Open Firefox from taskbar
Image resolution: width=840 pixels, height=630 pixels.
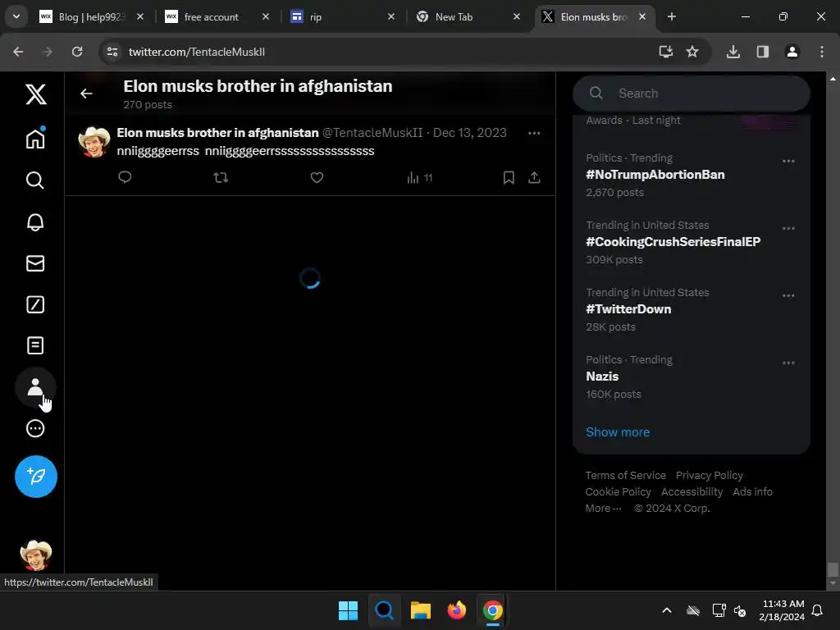pyautogui.click(x=456, y=610)
